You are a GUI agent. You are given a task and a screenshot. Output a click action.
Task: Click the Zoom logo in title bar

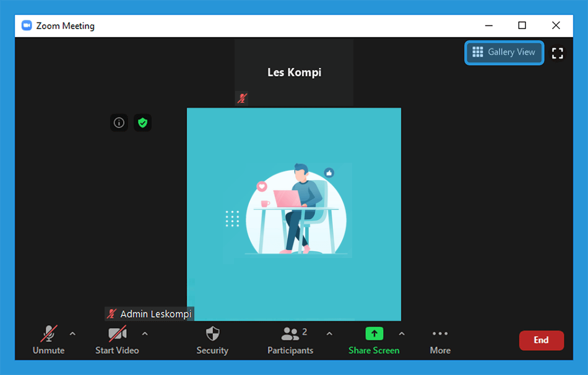27,25
